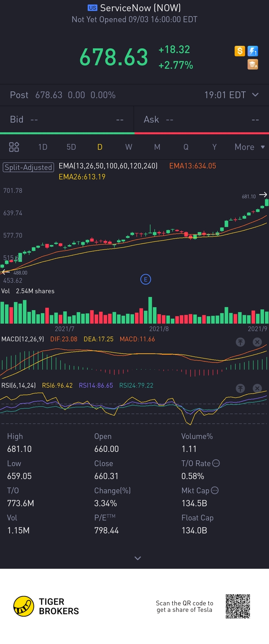The image size is (269, 644).
Task: Select the D daily chart tab
Action: 100,147
